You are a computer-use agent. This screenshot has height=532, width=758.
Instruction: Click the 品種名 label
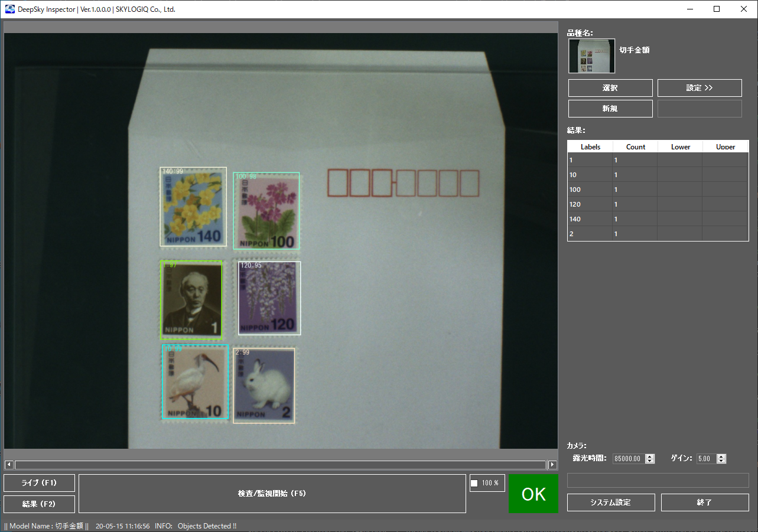(x=580, y=33)
